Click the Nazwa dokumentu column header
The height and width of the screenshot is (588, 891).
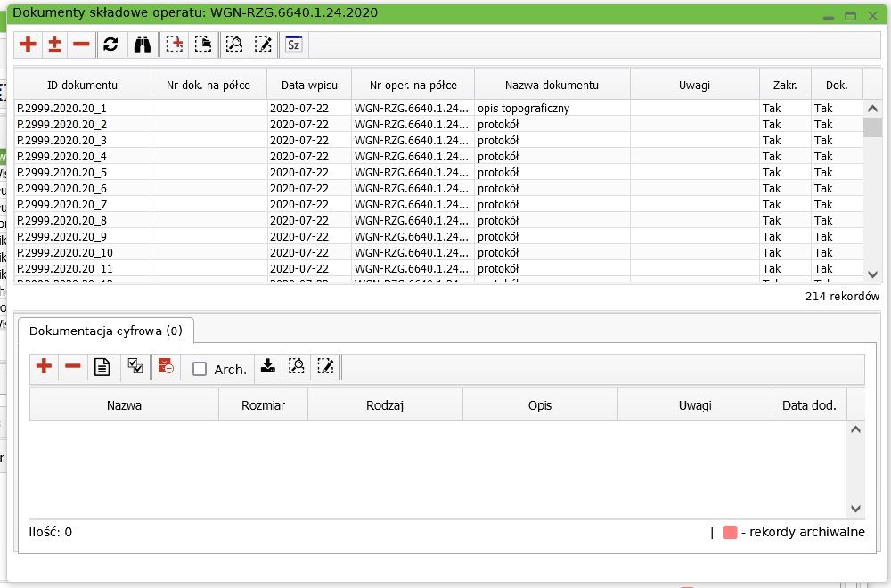point(552,86)
